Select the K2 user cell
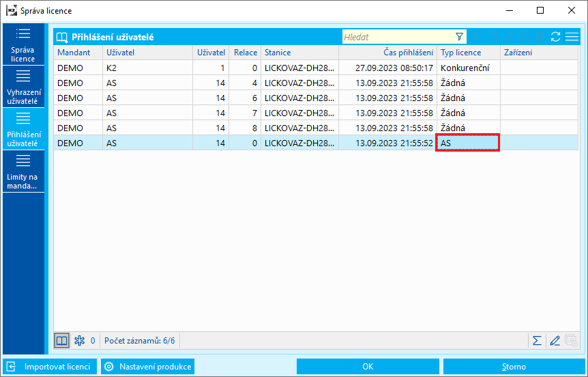The width and height of the screenshot is (588, 377). [x=148, y=68]
